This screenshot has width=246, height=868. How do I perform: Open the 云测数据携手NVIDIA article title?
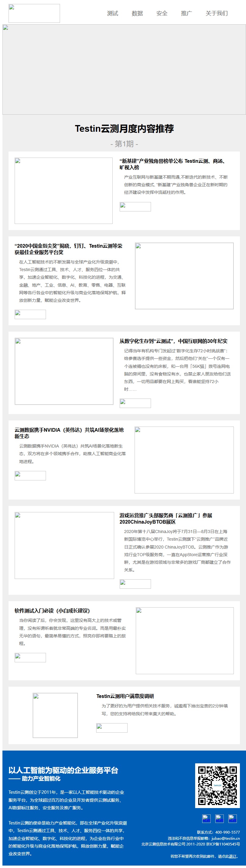(69, 433)
